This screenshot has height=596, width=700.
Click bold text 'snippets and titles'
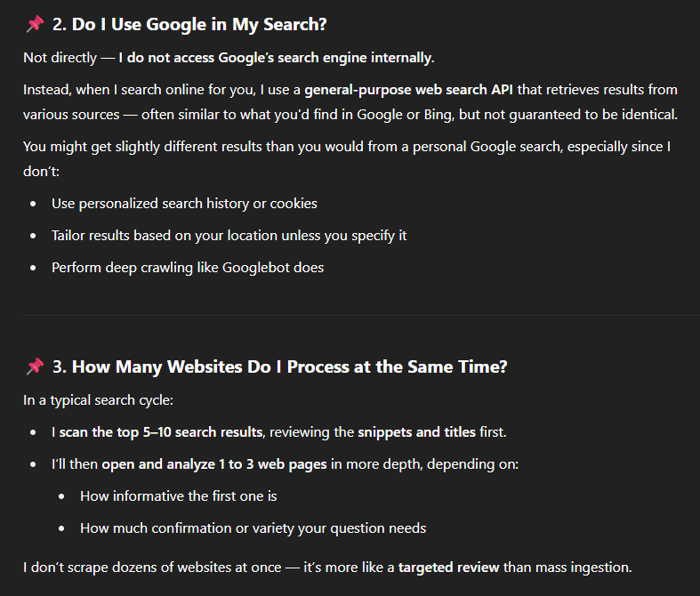click(416, 432)
